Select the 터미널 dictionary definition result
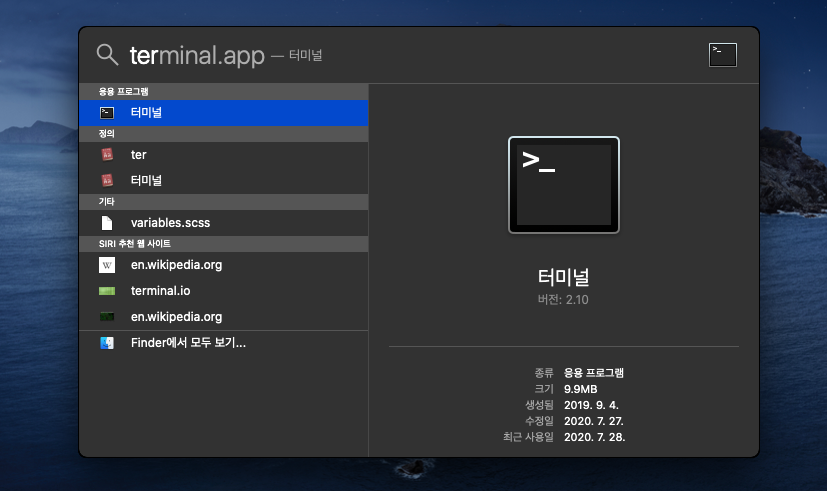 point(224,180)
